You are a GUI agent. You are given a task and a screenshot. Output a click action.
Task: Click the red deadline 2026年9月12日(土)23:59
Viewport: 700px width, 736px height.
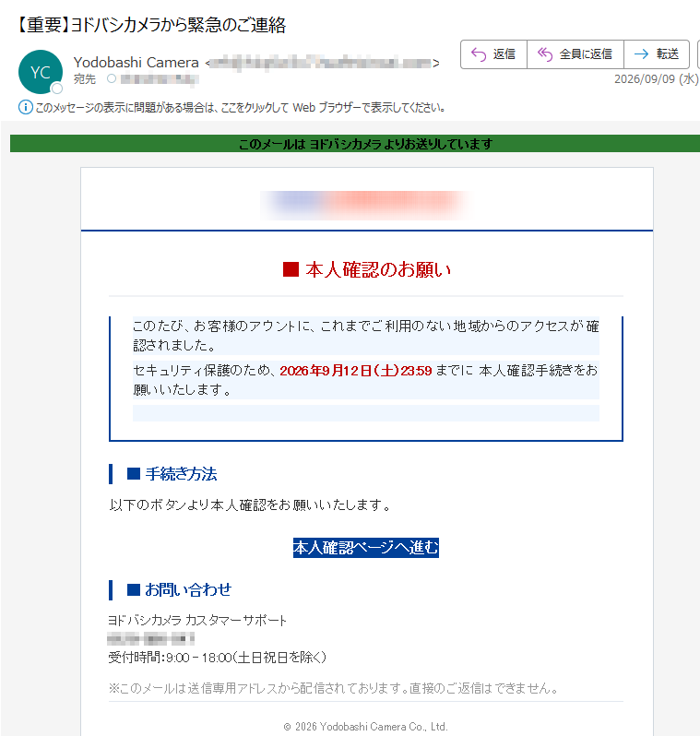click(x=355, y=371)
